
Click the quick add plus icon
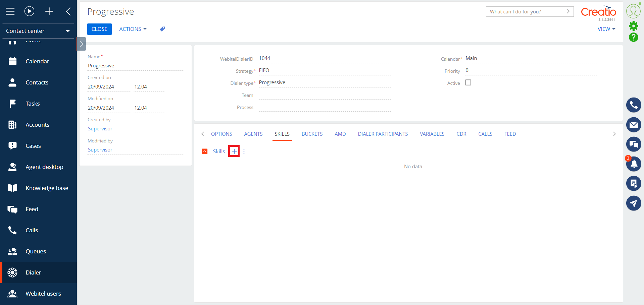click(49, 11)
